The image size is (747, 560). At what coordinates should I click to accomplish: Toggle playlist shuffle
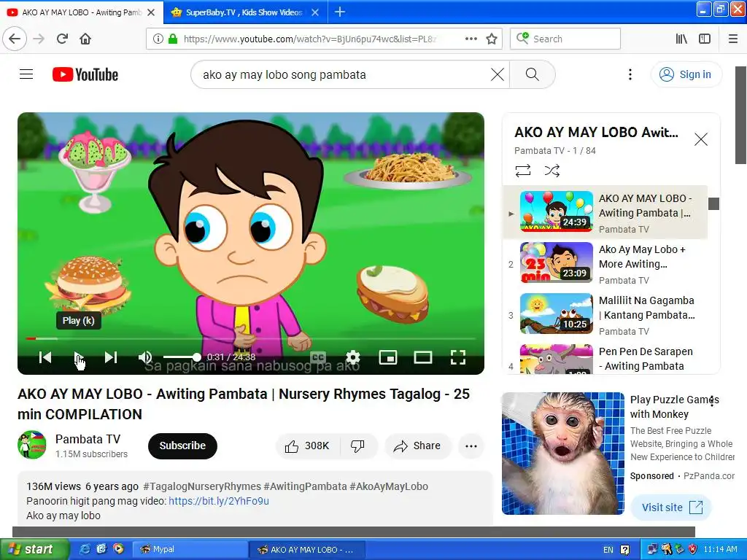[x=552, y=171]
